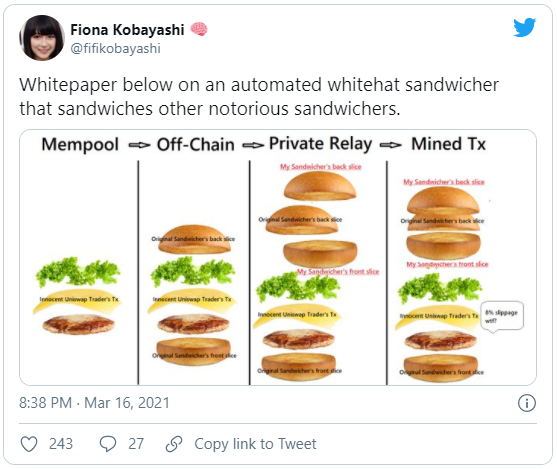This screenshot has height=469, width=557.
Task: Open replies via speech bubble icon
Action: pyautogui.click(x=108, y=444)
